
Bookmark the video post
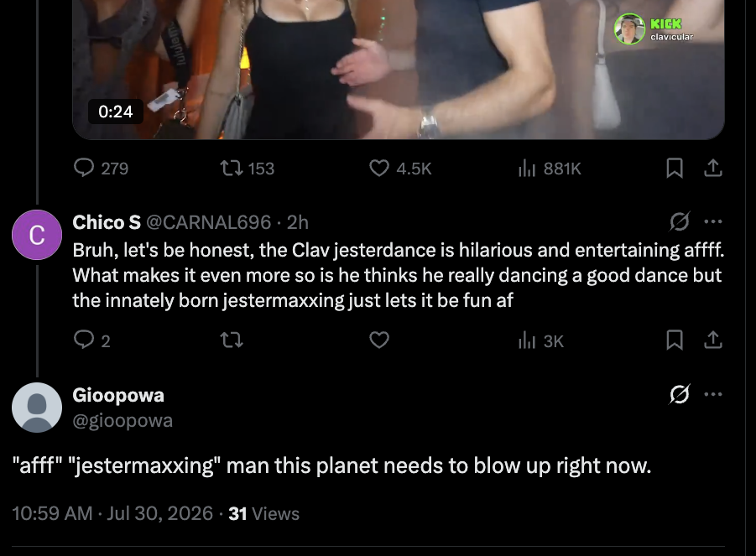[674, 169]
